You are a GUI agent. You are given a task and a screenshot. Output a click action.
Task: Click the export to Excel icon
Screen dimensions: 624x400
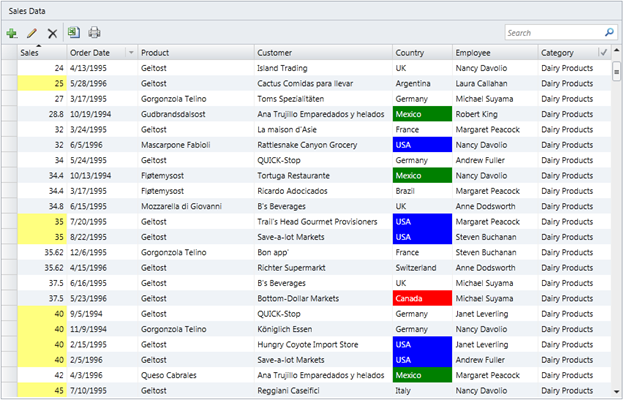pos(75,33)
